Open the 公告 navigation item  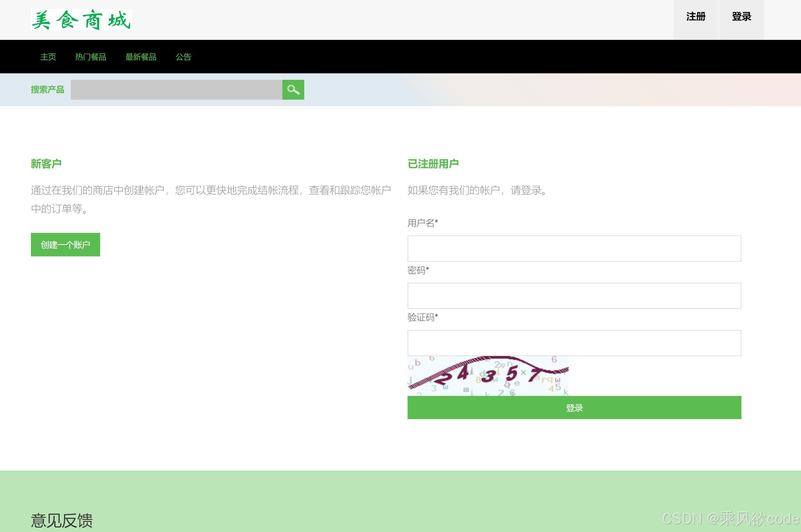[184, 57]
